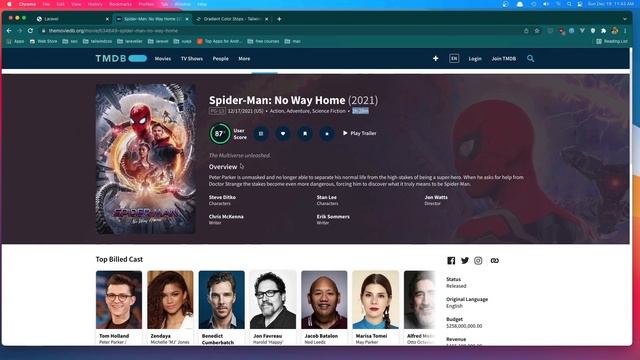This screenshot has height=360, width=640.
Task: Open the Bookmarks menu
Action: tap(120, 4)
